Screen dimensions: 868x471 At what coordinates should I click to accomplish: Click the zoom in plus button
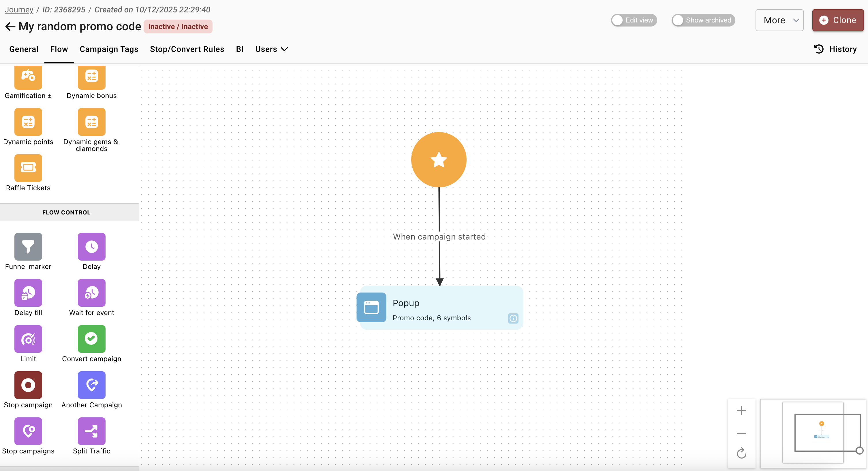tap(741, 410)
